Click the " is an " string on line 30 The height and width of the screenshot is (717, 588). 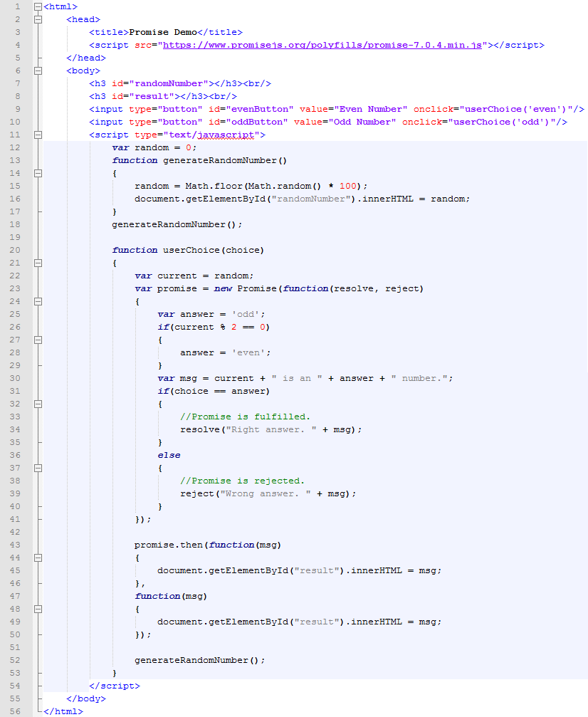[x=297, y=378]
